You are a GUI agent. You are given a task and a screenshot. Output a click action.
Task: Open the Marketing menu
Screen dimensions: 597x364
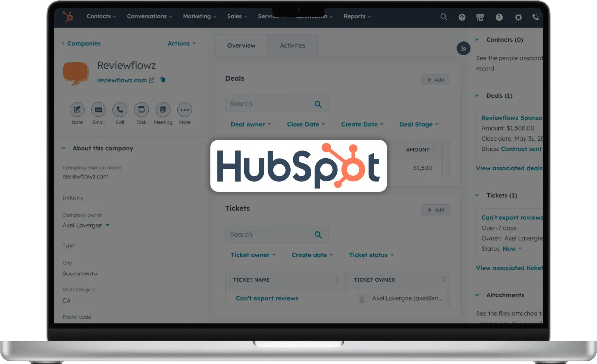(199, 16)
